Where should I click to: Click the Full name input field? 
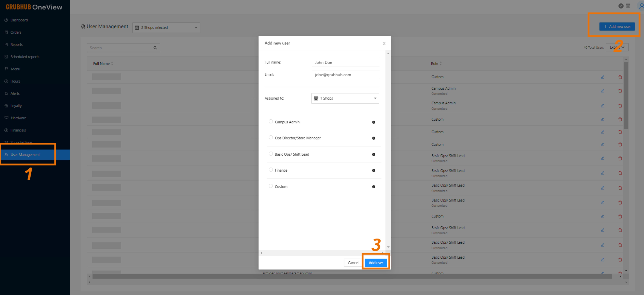tap(345, 62)
